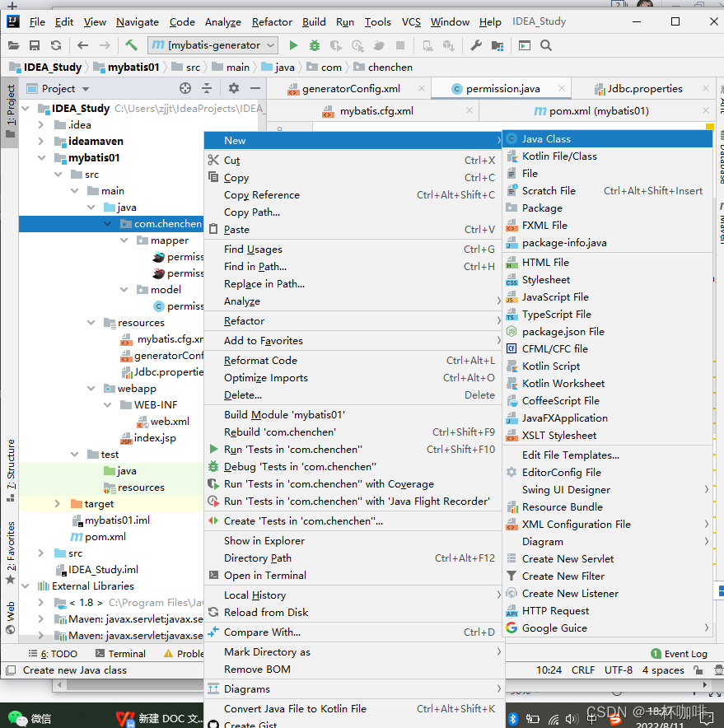Click the mybatis01 breadcrumb in navigation bar
The image size is (724, 728).
pos(127,68)
